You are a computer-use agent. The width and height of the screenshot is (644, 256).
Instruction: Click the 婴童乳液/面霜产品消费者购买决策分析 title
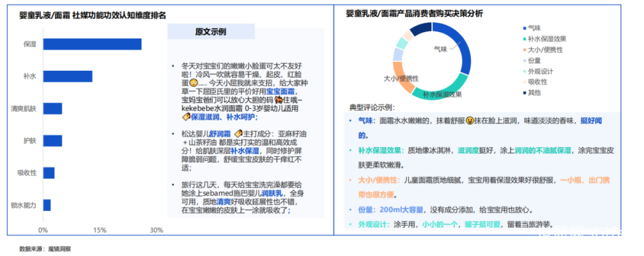(414, 13)
